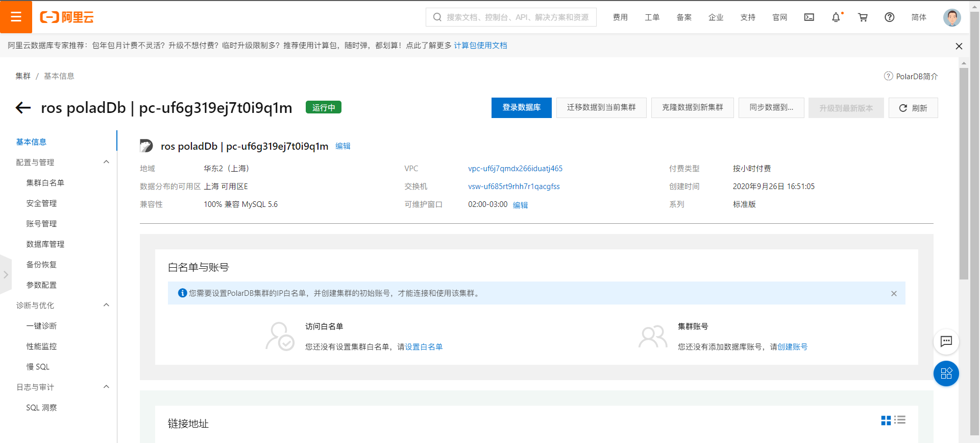Open SQL 洞察 in the sidebar
Image resolution: width=980 pixels, height=443 pixels.
(41, 407)
